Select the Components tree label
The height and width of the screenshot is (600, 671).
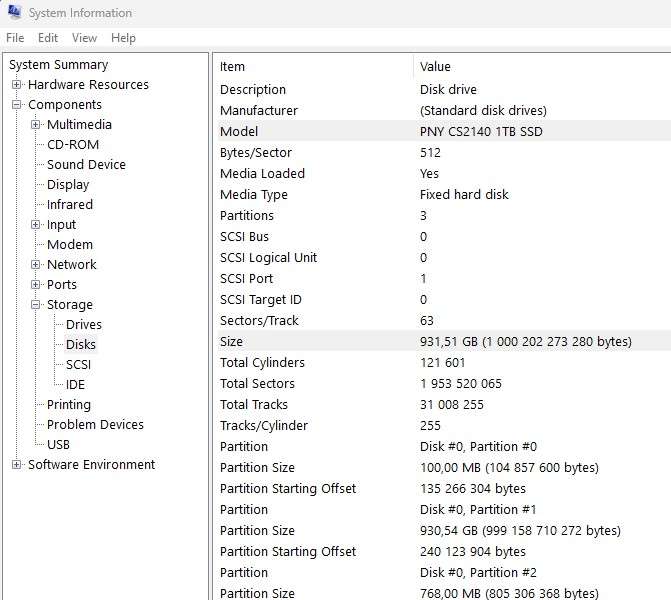65,105
